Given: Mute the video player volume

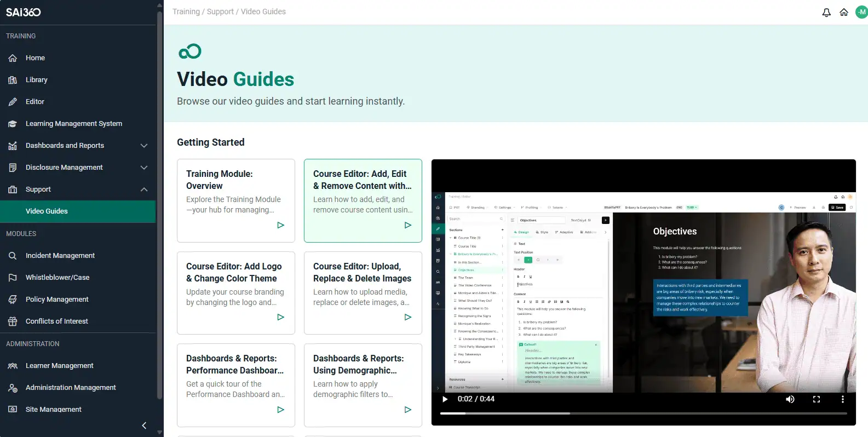Looking at the screenshot, I should pos(790,399).
